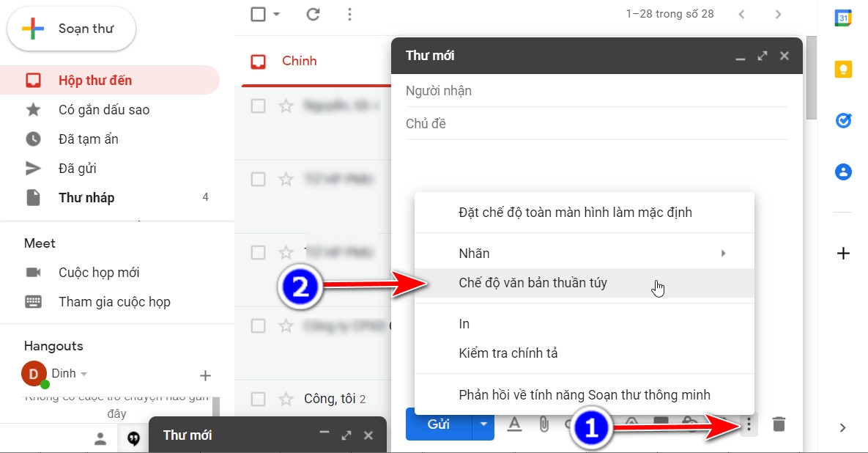This screenshot has width=868, height=453.
Task: Click the star icon beside Có gắn dấu sao
Action: (x=33, y=110)
